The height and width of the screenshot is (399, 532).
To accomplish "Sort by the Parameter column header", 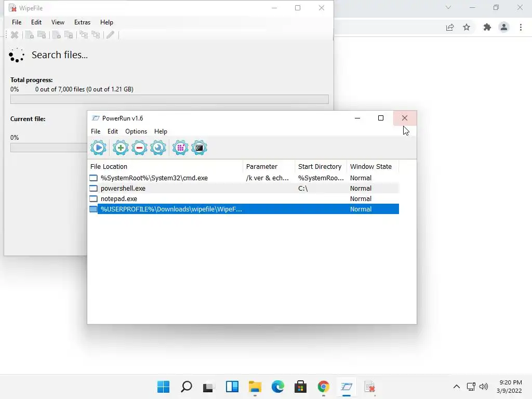I will (x=269, y=167).
